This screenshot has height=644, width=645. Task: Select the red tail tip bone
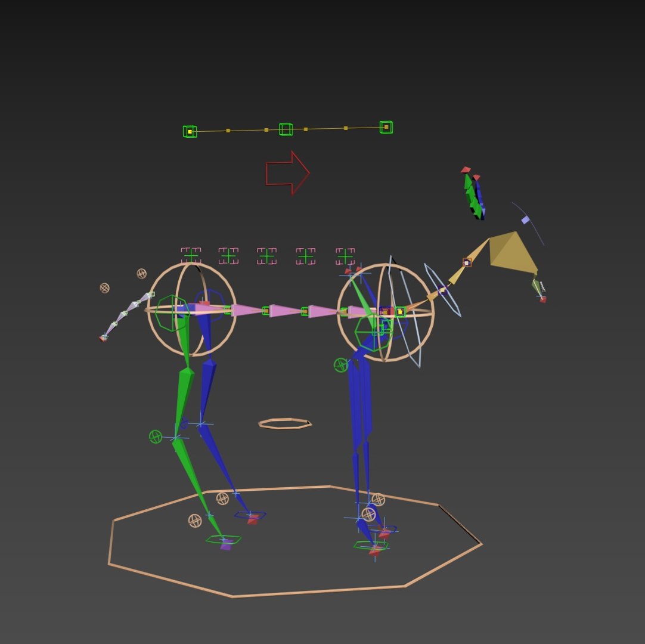103,339
